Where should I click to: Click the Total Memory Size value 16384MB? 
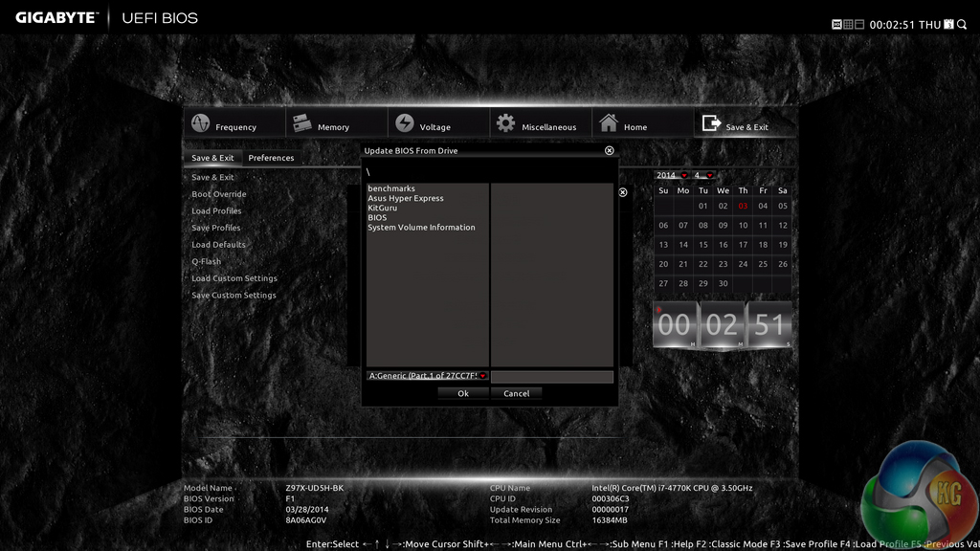tap(610, 519)
